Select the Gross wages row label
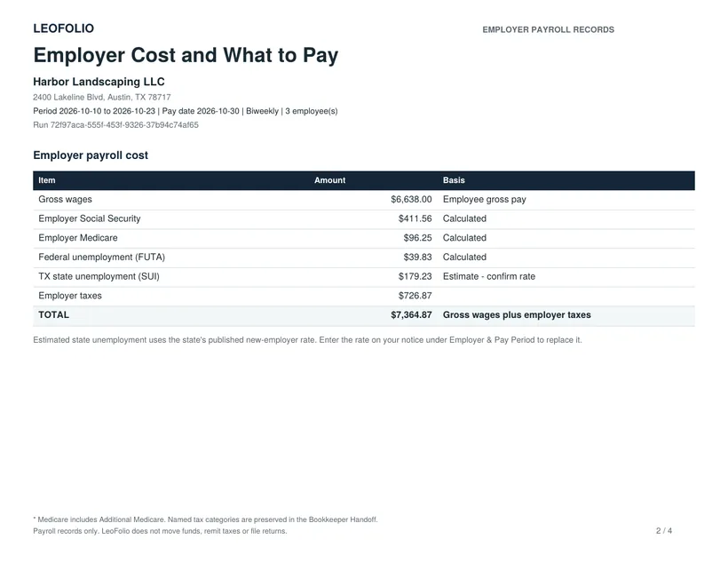 [65, 199]
